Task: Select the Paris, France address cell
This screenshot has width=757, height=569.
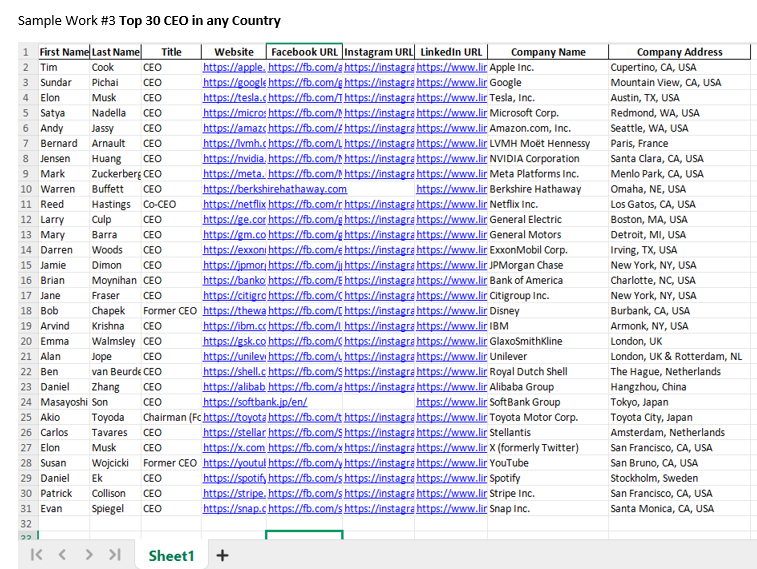Action: coord(679,143)
